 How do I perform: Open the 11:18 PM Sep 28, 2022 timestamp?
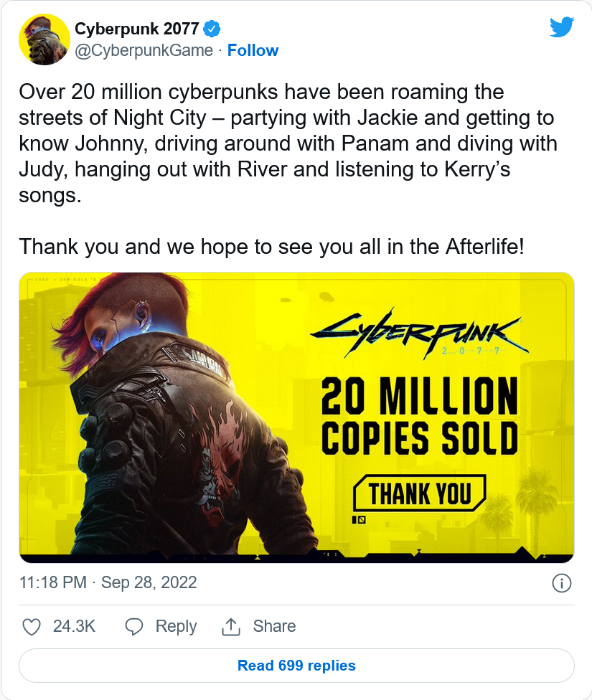tap(108, 582)
